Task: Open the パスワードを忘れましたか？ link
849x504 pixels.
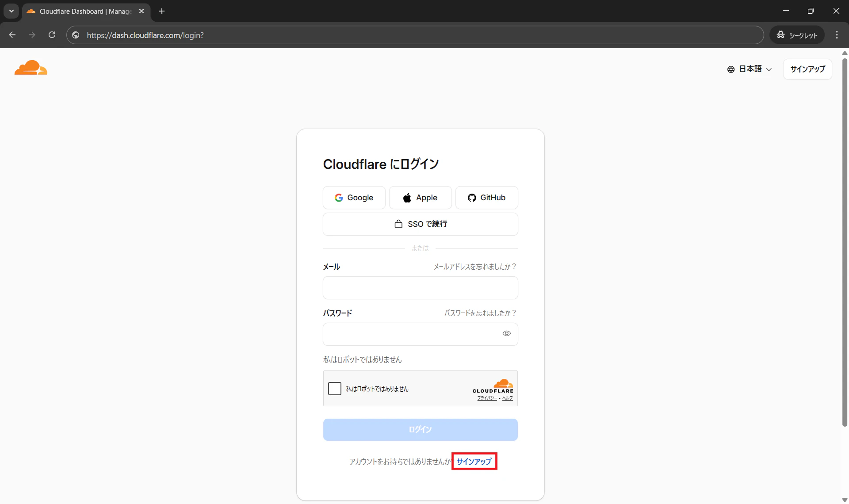Action: tap(480, 313)
